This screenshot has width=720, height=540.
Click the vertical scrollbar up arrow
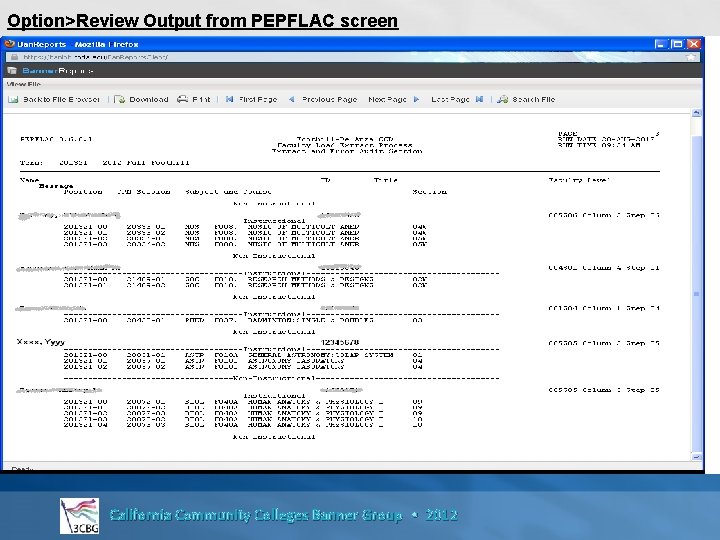696,113
